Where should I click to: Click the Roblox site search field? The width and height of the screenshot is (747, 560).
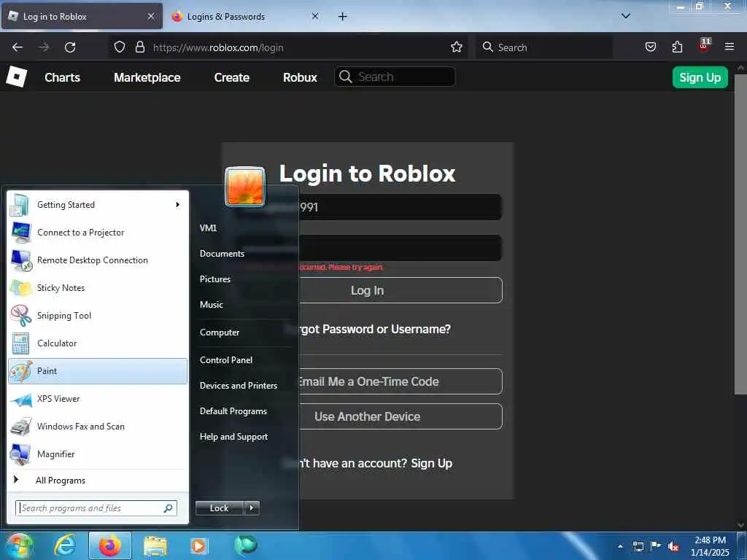coord(395,77)
